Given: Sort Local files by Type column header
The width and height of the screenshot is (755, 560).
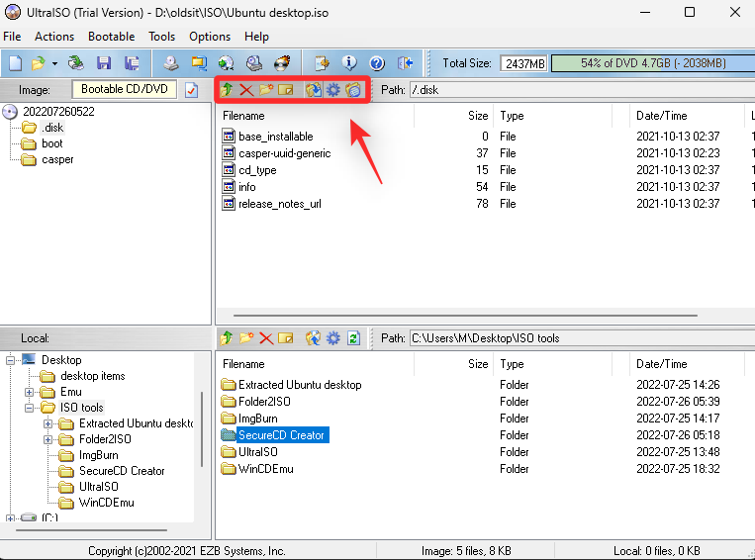Looking at the screenshot, I should coord(553,363).
